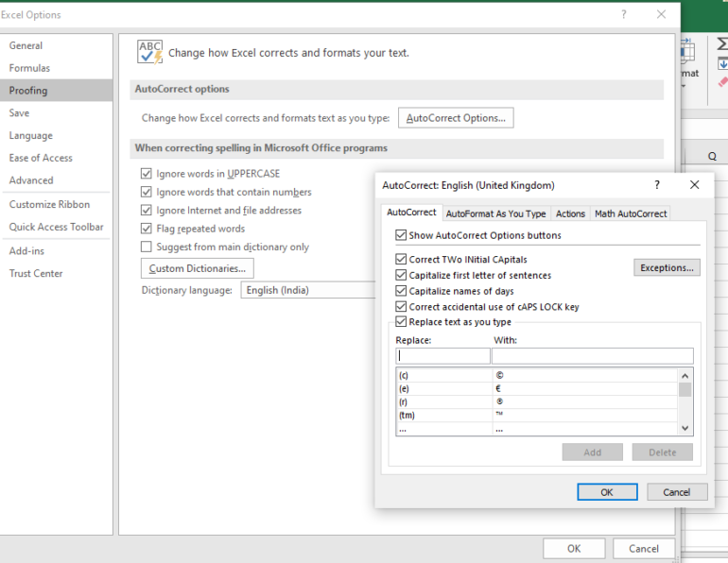
Task: Open help in AutoCorrect dialog
Action: 656,185
